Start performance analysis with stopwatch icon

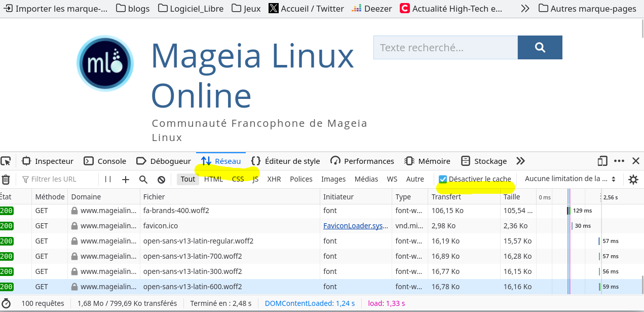pyautogui.click(x=6, y=303)
